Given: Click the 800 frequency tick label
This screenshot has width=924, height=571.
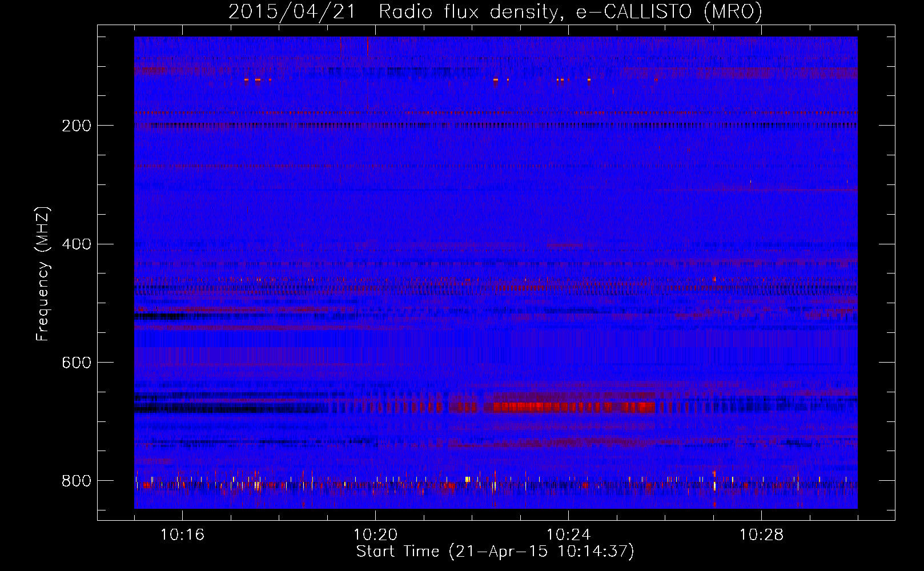Looking at the screenshot, I should click(x=76, y=481).
